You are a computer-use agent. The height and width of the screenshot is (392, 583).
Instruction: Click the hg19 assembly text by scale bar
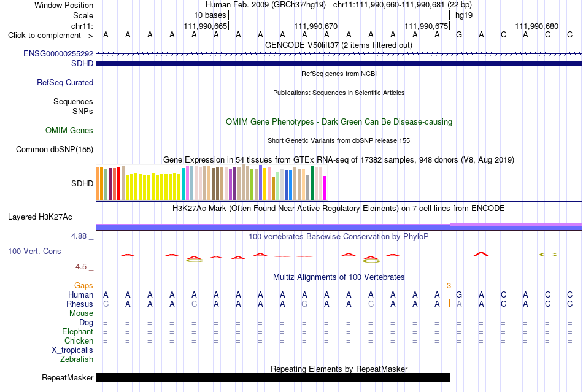(x=464, y=15)
